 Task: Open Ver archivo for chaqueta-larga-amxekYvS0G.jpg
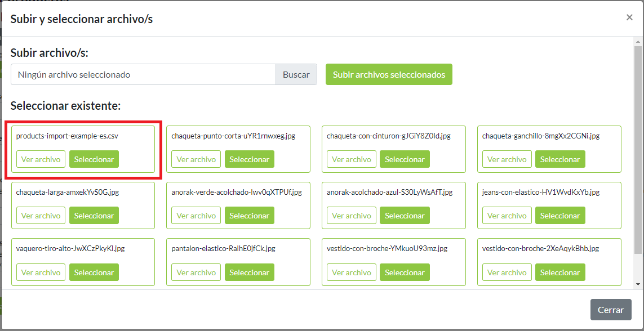point(41,215)
